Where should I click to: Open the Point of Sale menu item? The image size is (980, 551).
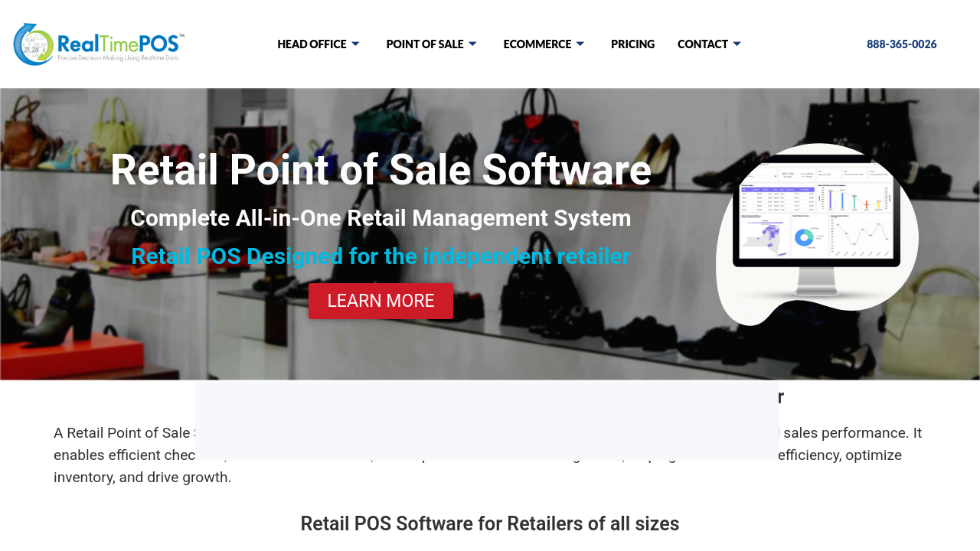coord(425,44)
